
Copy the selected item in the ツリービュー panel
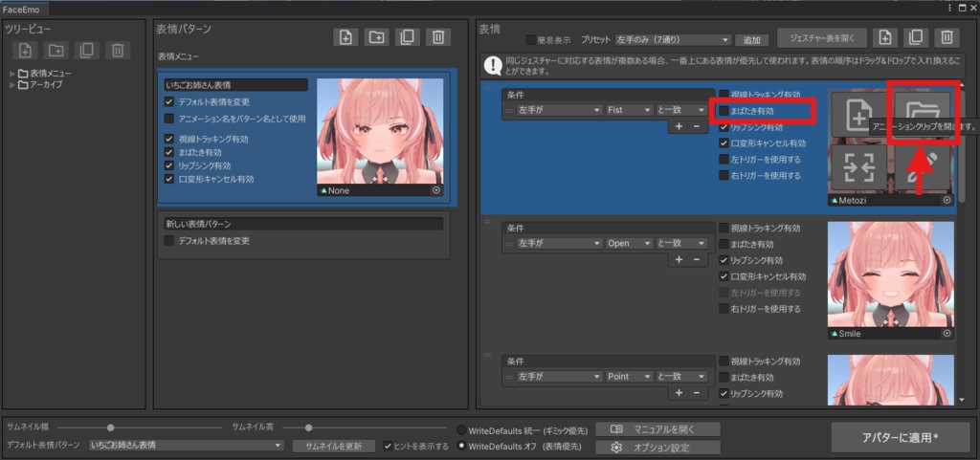[x=87, y=51]
